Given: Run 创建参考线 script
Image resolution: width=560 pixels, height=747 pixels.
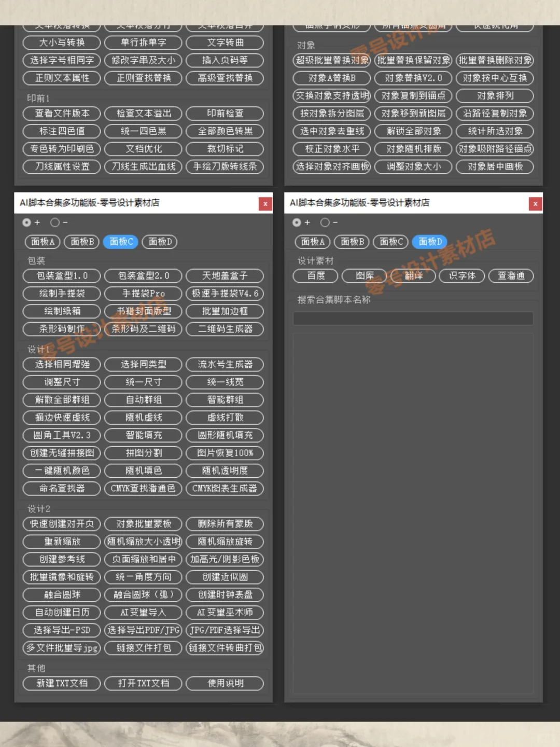Looking at the screenshot, I should pyautogui.click(x=62, y=559).
